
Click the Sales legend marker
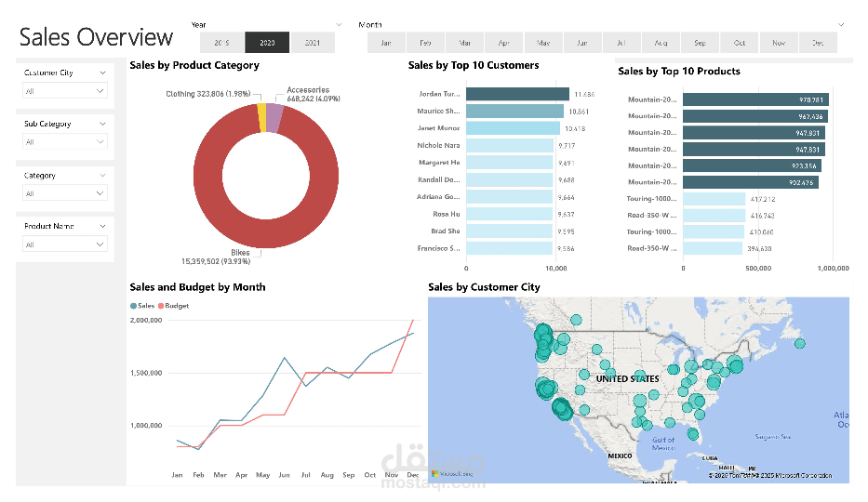click(133, 306)
